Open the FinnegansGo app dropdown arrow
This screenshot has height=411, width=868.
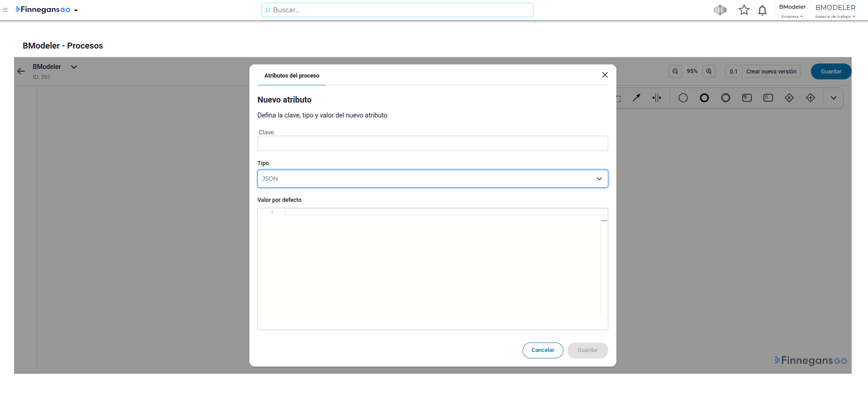76,10
